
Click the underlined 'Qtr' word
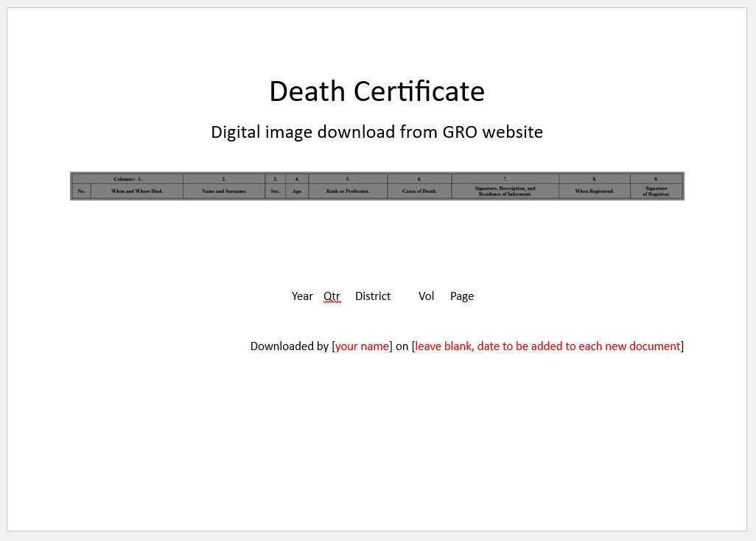click(x=332, y=296)
